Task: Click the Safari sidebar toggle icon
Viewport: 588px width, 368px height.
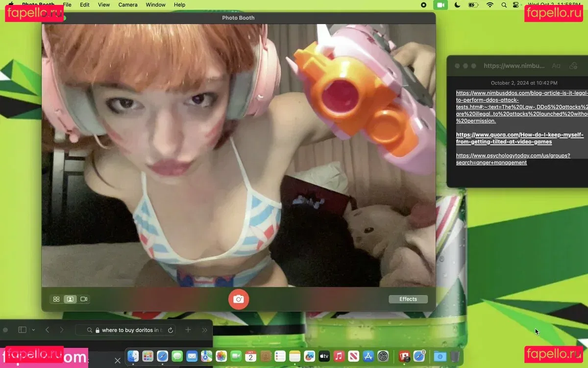Action: pyautogui.click(x=22, y=330)
